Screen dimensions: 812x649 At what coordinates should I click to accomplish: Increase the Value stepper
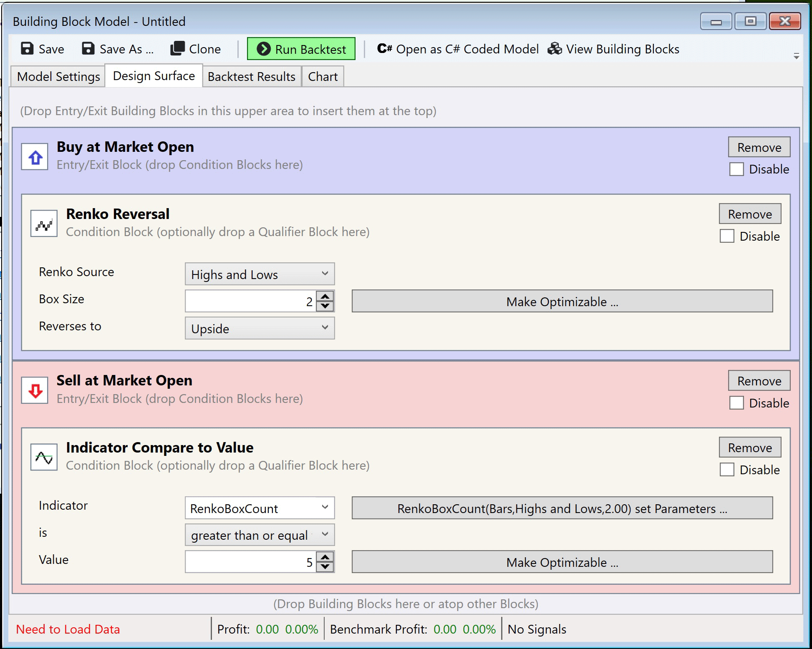[x=325, y=557]
